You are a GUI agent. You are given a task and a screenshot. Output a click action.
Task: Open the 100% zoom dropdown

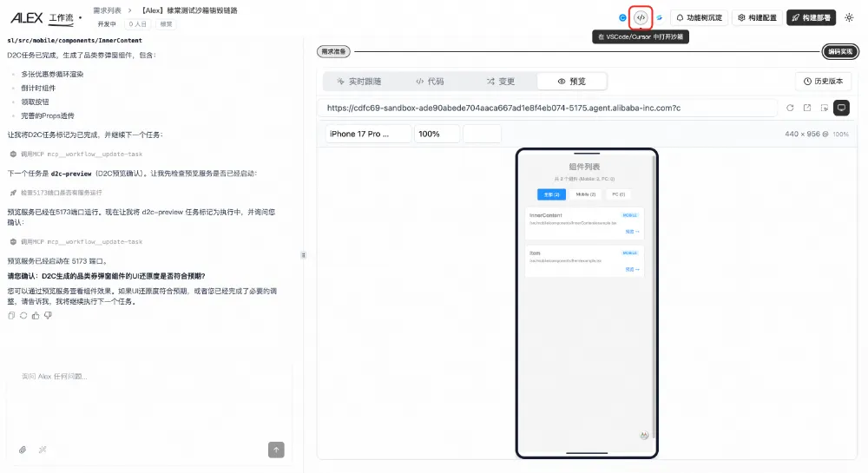coord(437,134)
